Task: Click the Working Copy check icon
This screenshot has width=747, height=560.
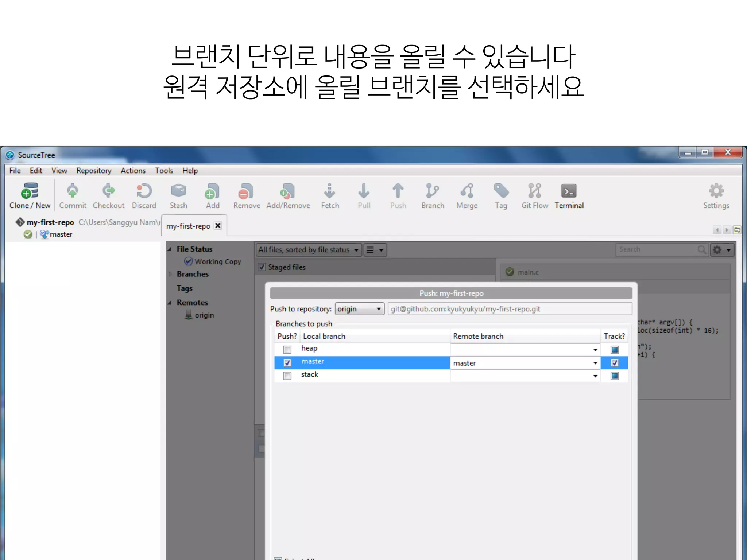Action: coord(188,261)
